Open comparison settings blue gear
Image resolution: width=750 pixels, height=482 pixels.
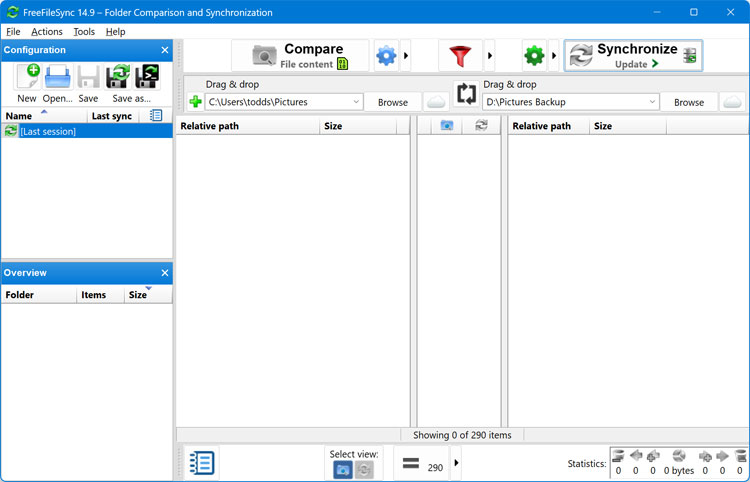point(386,55)
